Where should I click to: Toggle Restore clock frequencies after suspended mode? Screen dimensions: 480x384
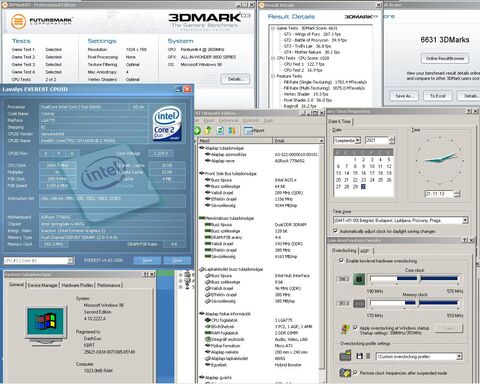click(x=355, y=373)
